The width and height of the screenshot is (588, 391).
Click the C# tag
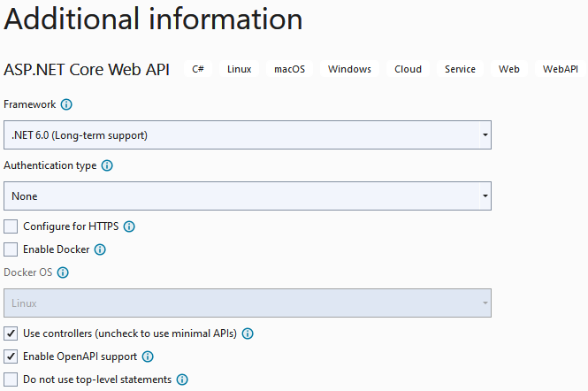[198, 69]
